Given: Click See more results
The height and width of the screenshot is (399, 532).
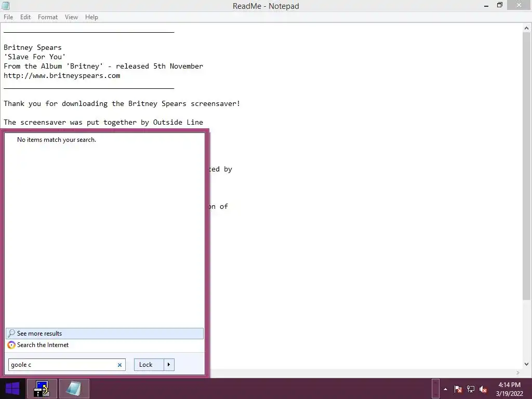Looking at the screenshot, I should (104, 334).
